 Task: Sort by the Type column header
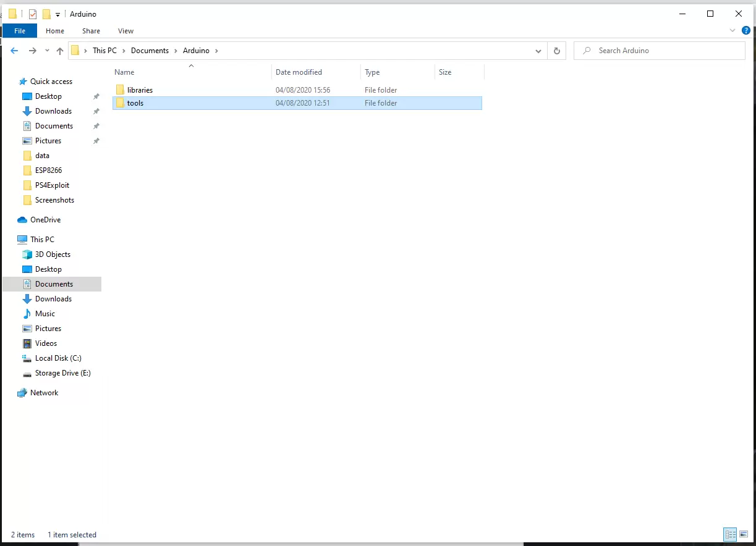point(397,72)
